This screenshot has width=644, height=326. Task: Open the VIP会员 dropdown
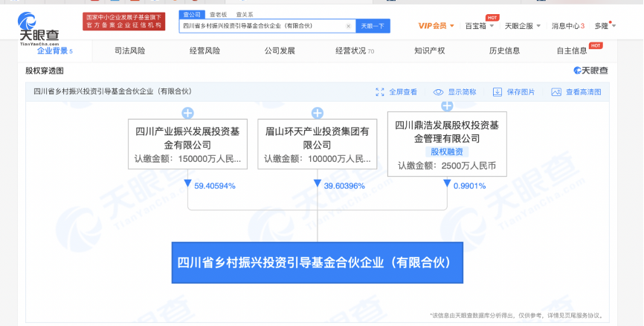coord(437,26)
